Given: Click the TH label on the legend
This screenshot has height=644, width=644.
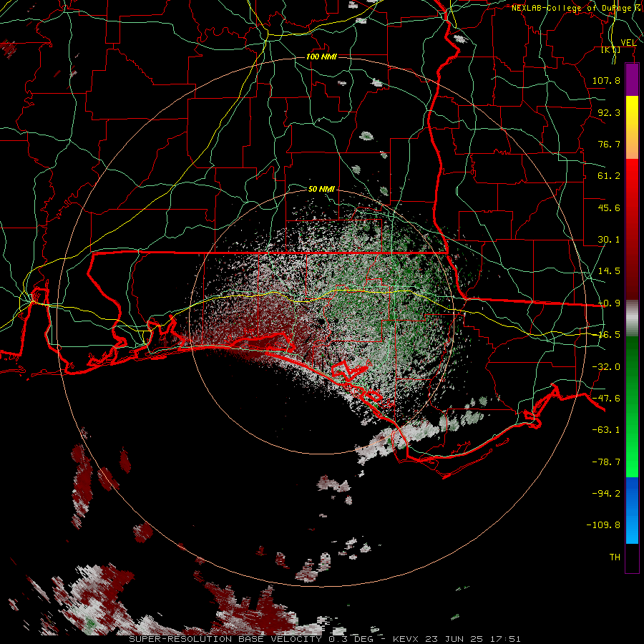Looking at the screenshot, I should tap(615, 557).
